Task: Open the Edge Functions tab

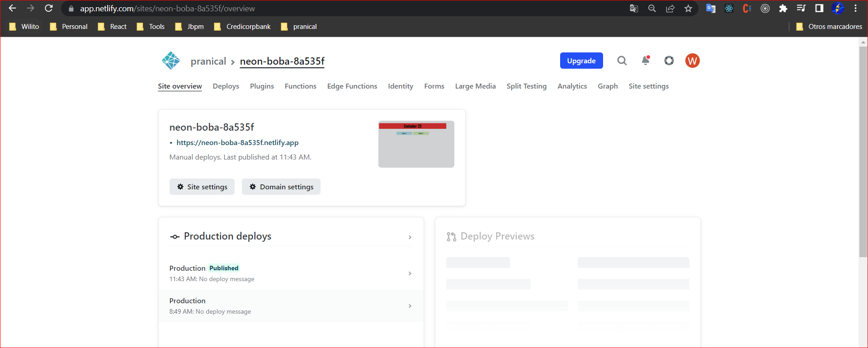Action: click(352, 86)
